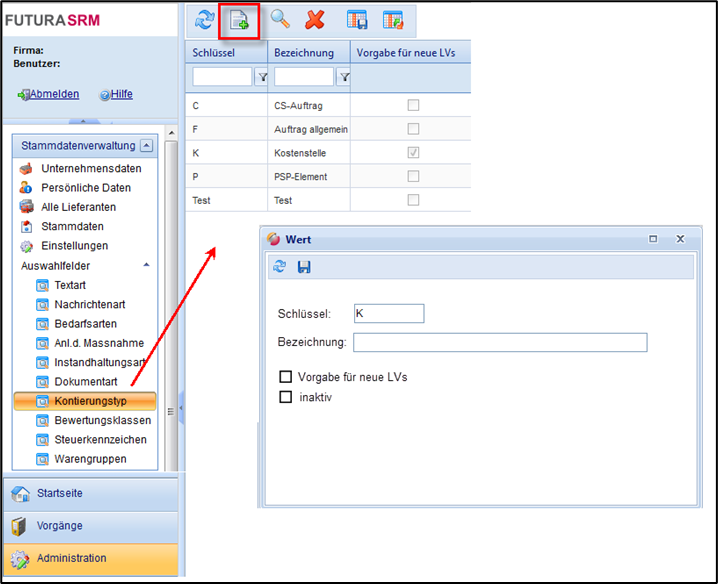Click the filter icon beside Bezeichnung filter
Viewport: 718px width, 584px height.
pos(344,77)
